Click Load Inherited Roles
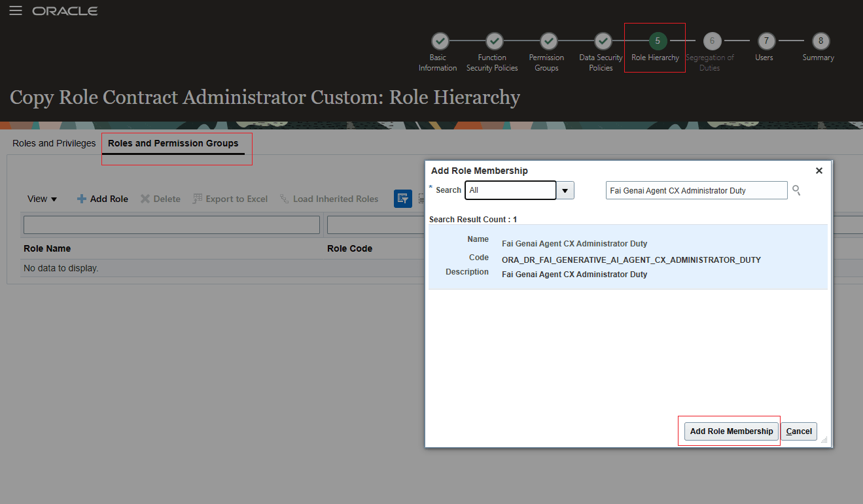Screen dimensions: 863x504 (x=329, y=199)
